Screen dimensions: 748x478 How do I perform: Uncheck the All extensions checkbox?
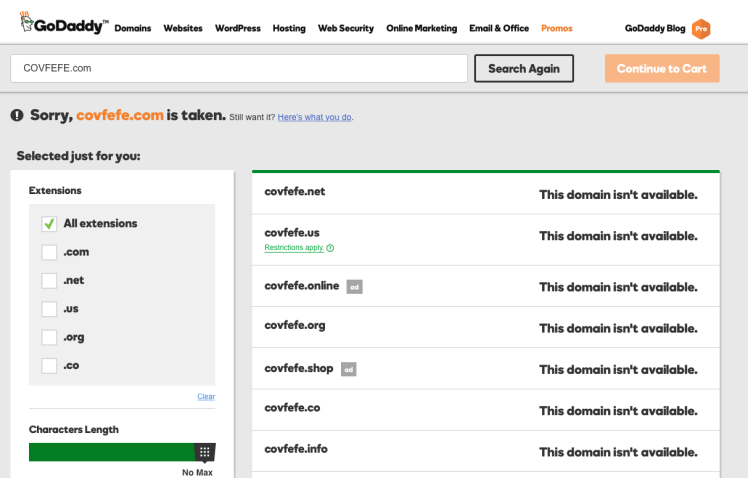tap(49, 224)
